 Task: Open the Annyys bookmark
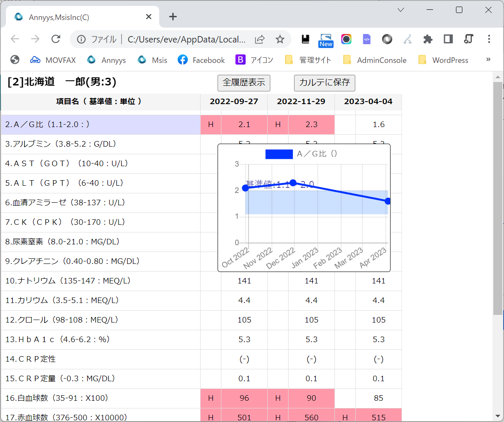tap(106, 60)
